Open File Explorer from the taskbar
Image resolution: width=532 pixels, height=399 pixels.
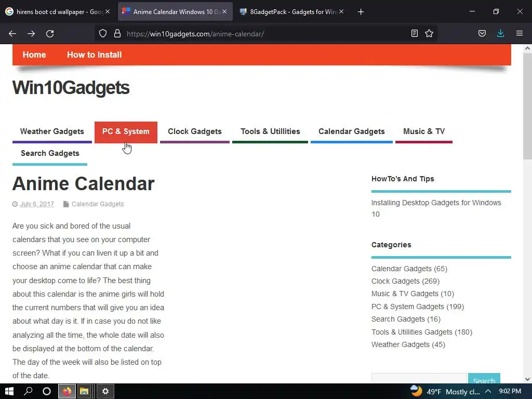(x=84, y=392)
